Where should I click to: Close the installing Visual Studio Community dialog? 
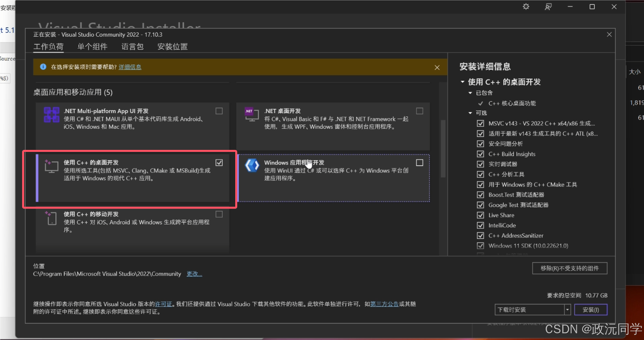tap(609, 35)
